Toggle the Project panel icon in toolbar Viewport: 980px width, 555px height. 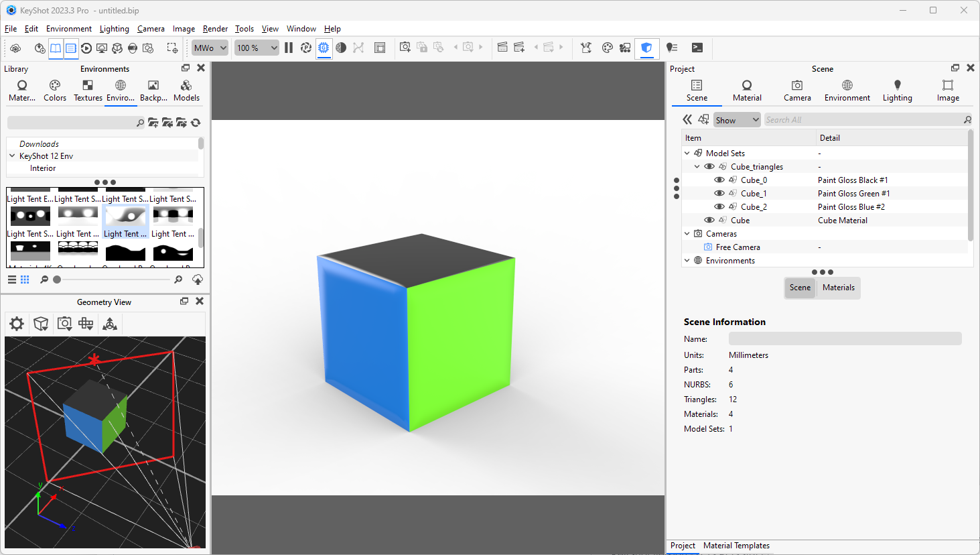(70, 48)
